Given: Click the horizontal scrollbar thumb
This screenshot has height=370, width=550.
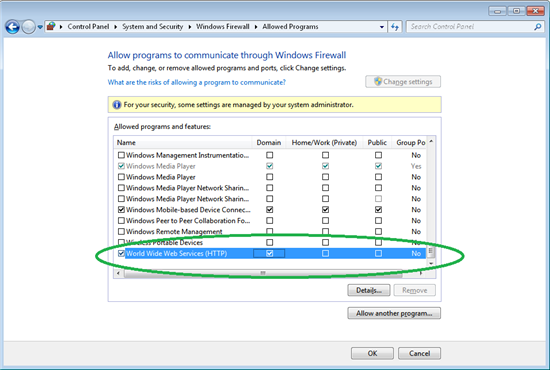Looking at the screenshot, I should pyautogui.click(x=263, y=273).
